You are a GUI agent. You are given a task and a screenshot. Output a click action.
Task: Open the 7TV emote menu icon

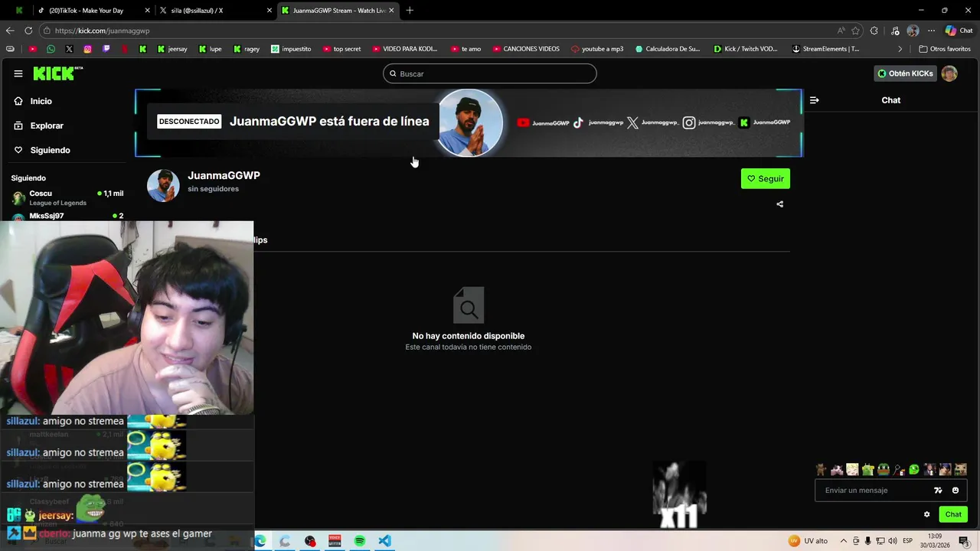pos(938,491)
